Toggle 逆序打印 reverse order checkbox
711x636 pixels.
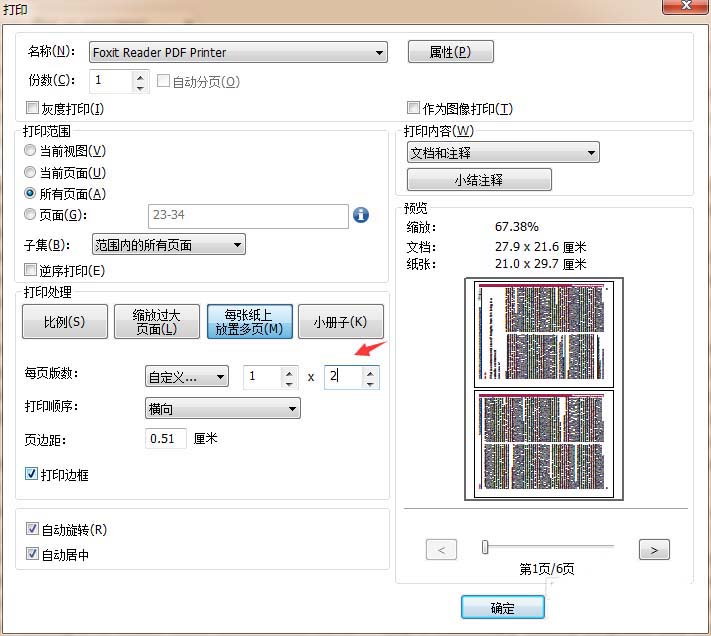32,270
